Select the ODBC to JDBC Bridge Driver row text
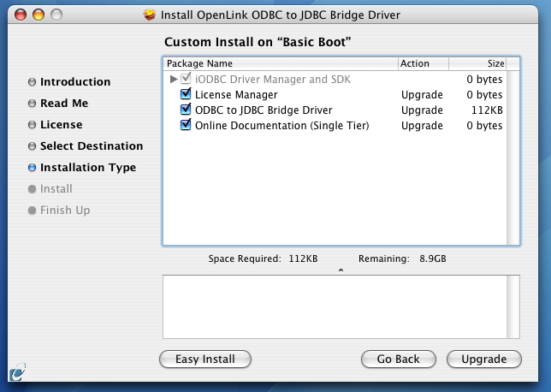Image resolution: width=551 pixels, height=392 pixels. pos(264,110)
